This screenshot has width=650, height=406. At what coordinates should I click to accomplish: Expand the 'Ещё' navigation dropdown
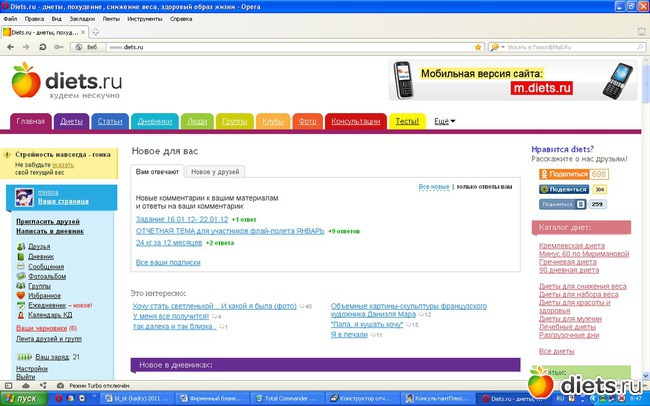(444, 122)
